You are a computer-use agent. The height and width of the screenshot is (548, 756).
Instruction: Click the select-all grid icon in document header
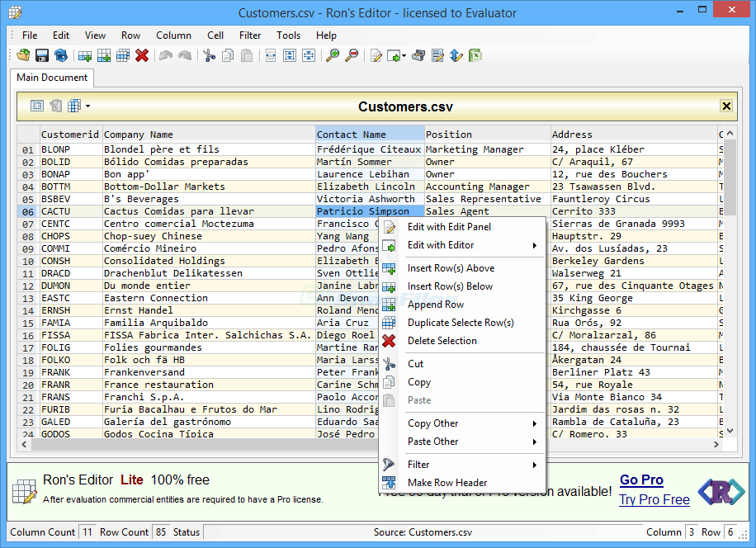coord(37,106)
